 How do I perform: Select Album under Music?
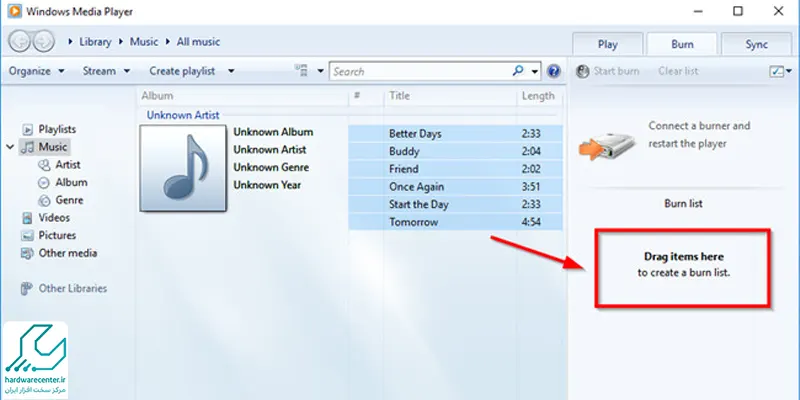71,183
